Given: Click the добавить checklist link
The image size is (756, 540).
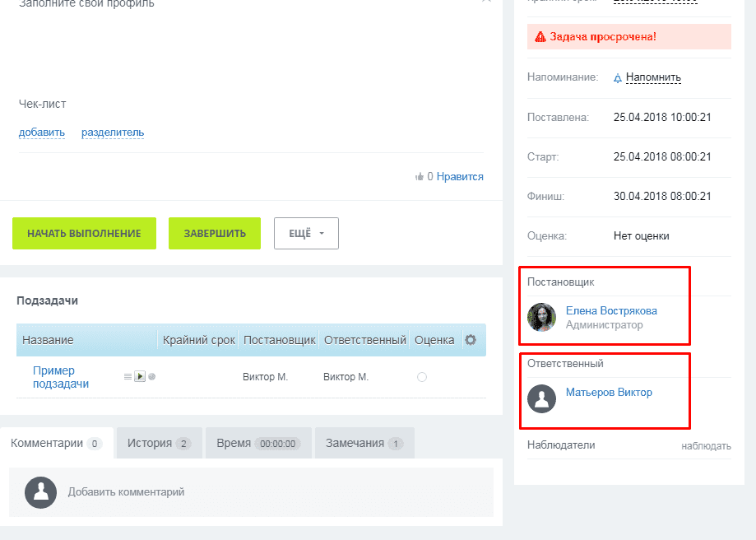Looking at the screenshot, I should (42, 133).
